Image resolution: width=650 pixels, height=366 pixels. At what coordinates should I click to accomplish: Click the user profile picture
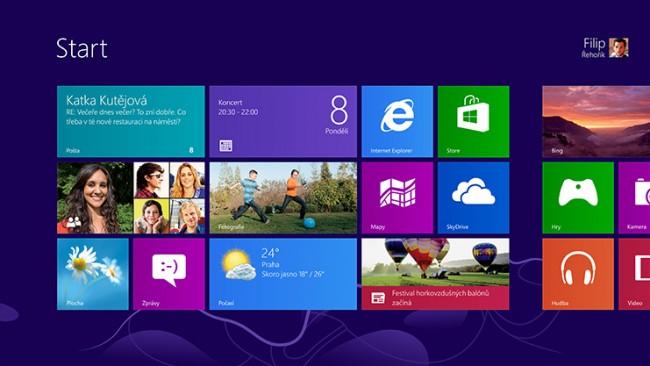coord(618,48)
